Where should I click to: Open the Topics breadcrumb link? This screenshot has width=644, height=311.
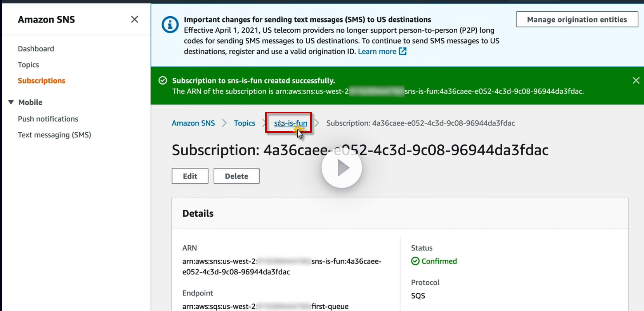[x=245, y=123]
